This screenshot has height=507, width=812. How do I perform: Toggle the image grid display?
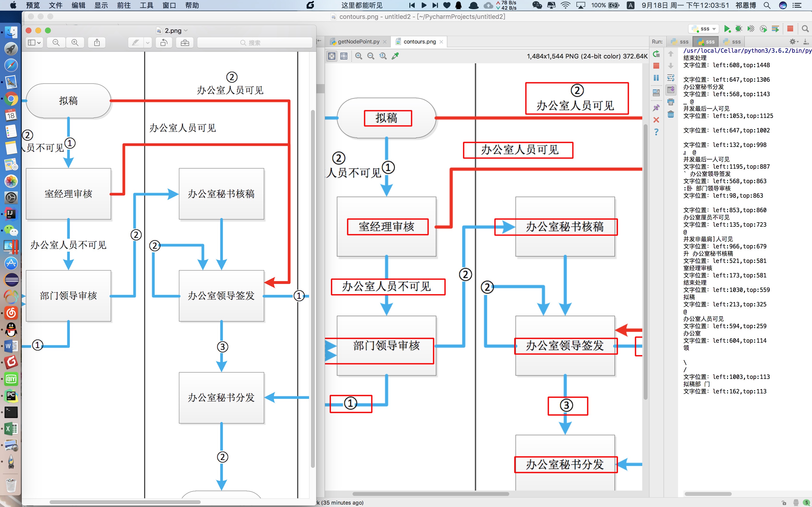(344, 56)
